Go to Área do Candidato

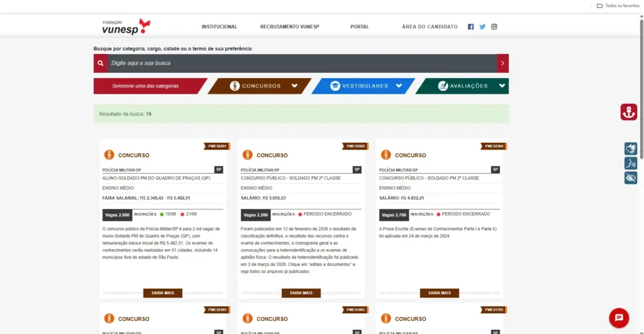click(430, 26)
